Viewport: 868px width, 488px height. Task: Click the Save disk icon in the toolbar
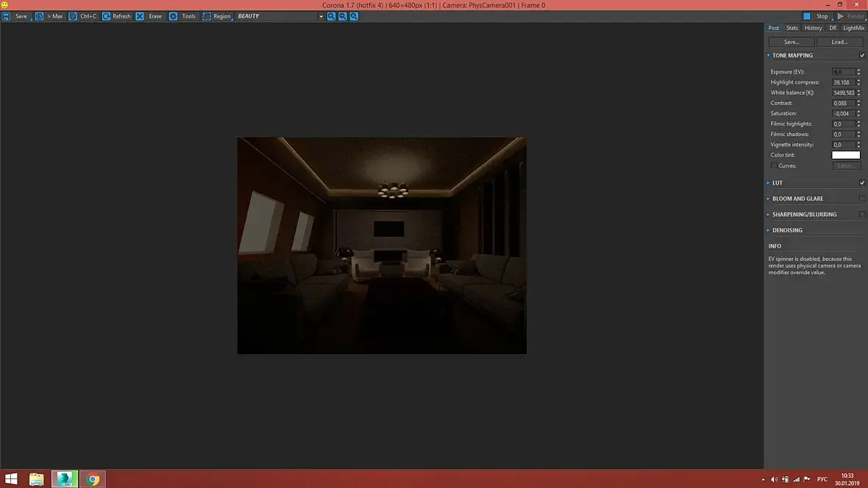point(6,16)
